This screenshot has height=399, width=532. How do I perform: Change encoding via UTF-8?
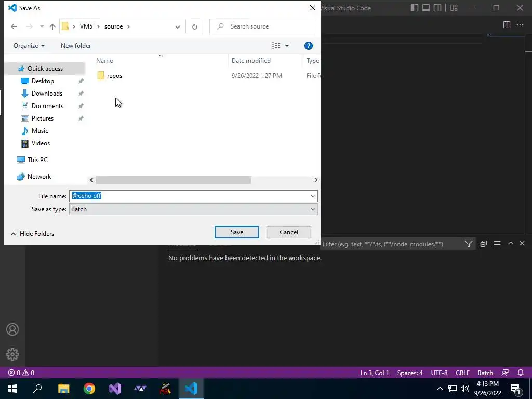pyautogui.click(x=439, y=373)
